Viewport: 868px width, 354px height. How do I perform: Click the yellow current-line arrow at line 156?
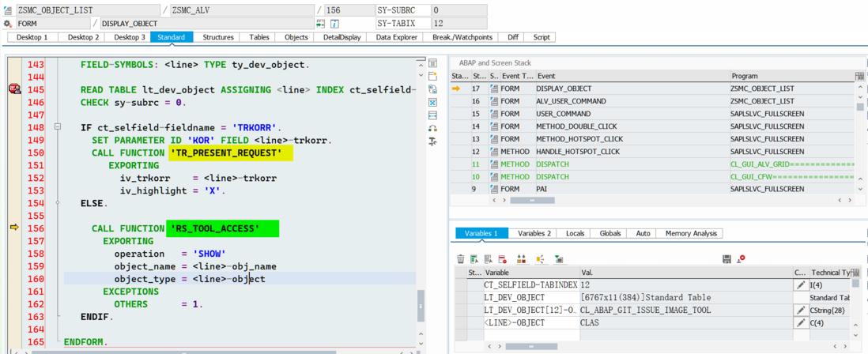point(14,228)
